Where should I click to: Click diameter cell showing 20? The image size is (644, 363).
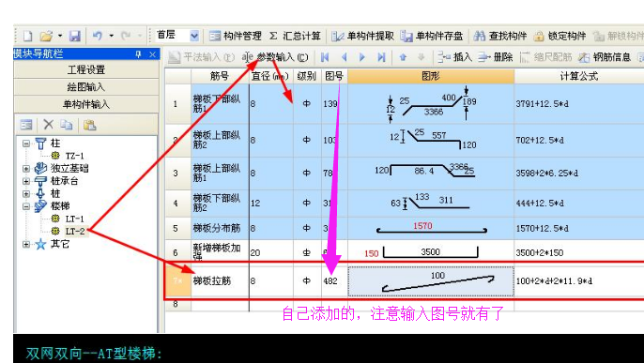[271, 252]
